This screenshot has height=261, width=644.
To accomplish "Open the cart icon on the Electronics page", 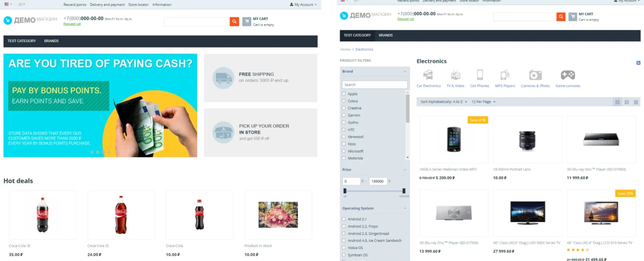I will (573, 17).
